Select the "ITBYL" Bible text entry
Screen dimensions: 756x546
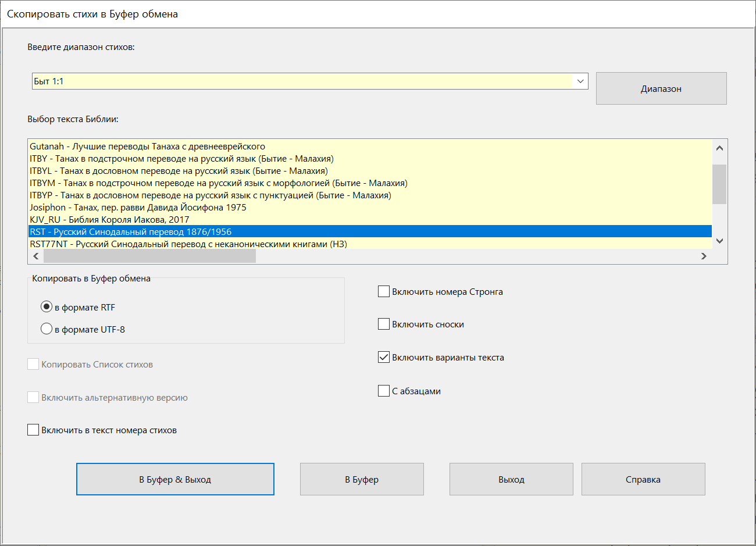pos(370,170)
